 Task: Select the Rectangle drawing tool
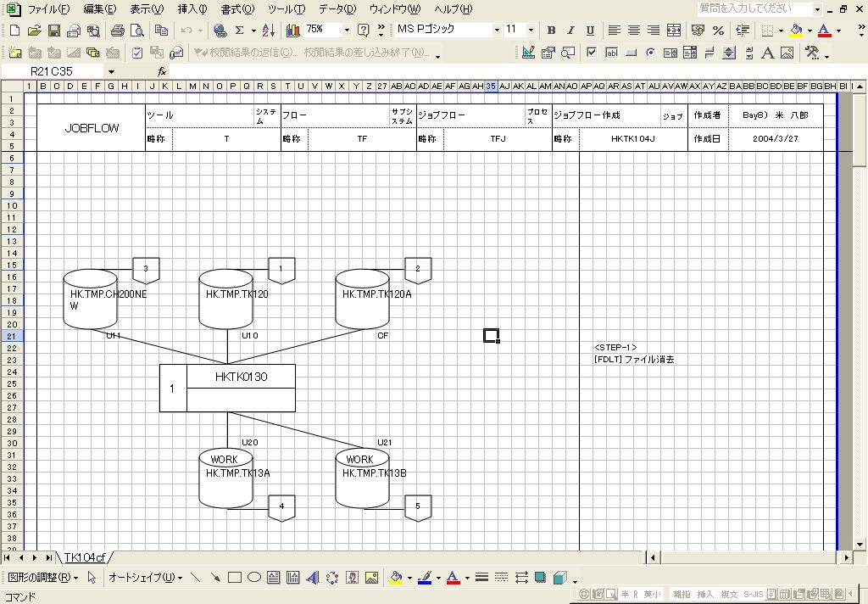235,578
